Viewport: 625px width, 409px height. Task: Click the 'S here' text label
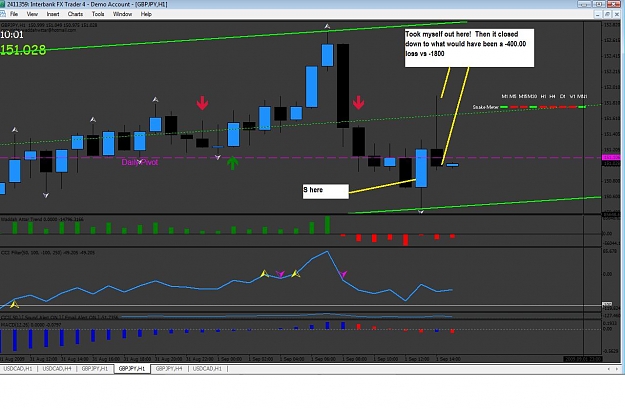tap(313, 190)
